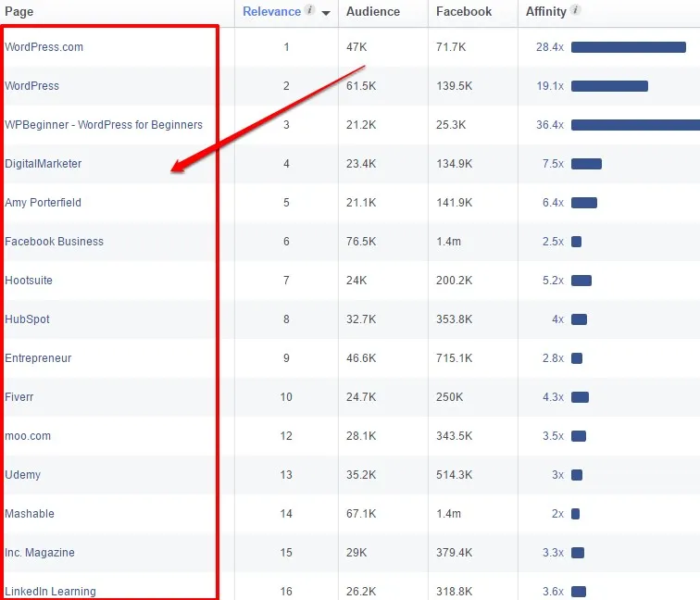Click the 21.2K audience value for WPBeginner
This screenshot has width=700, height=600.
pos(361,125)
